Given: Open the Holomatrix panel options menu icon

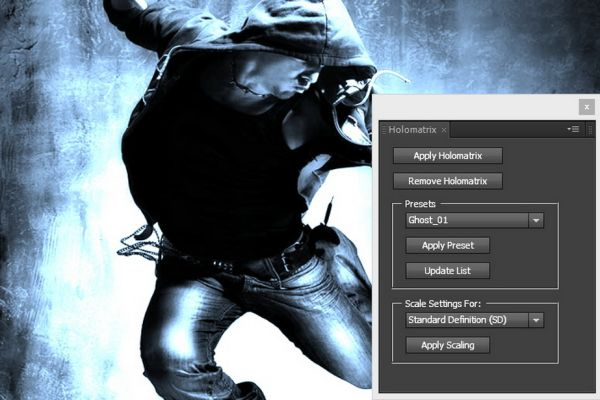Looking at the screenshot, I should pyautogui.click(x=573, y=129).
